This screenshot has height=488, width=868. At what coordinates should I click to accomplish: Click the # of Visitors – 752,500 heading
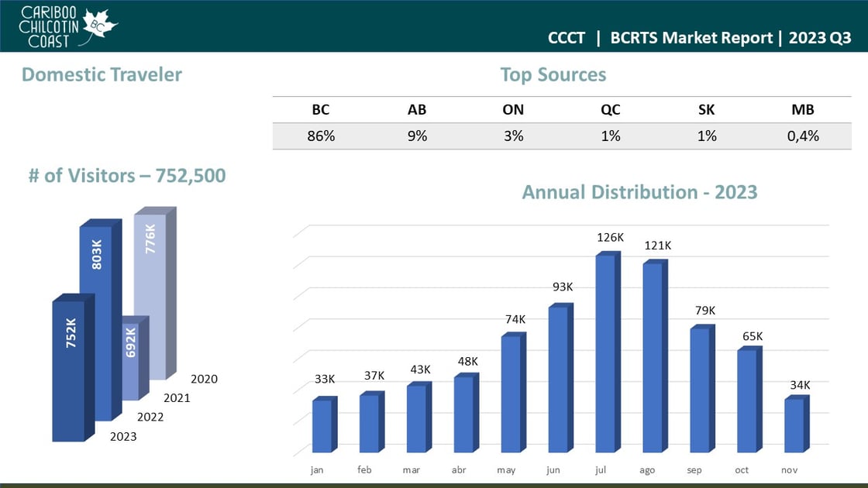click(127, 176)
